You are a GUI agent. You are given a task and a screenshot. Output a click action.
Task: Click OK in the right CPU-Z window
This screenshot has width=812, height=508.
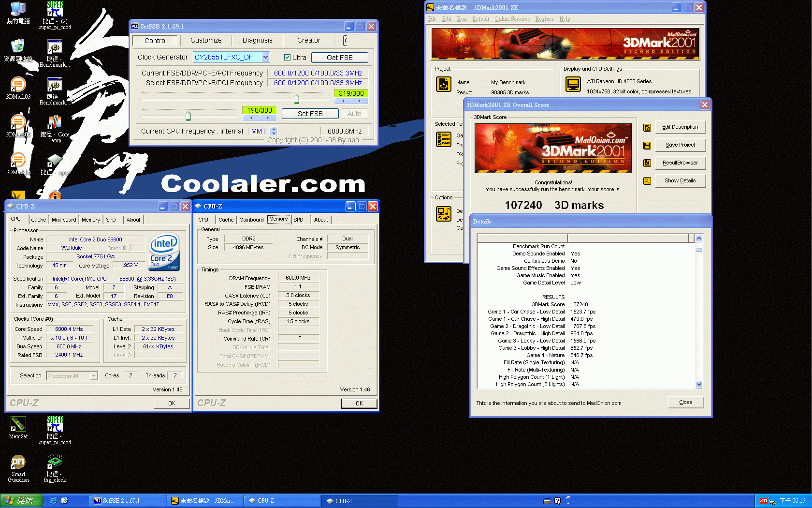(x=359, y=403)
